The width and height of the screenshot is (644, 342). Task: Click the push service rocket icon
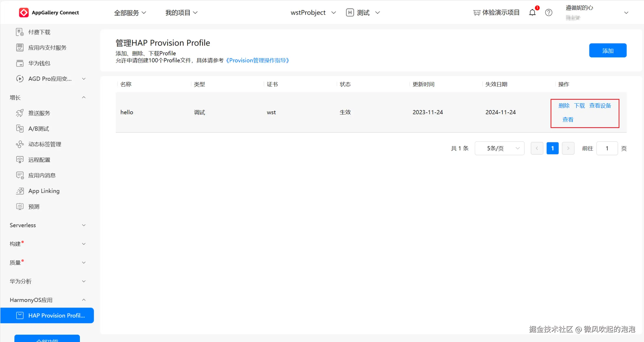[x=20, y=113]
